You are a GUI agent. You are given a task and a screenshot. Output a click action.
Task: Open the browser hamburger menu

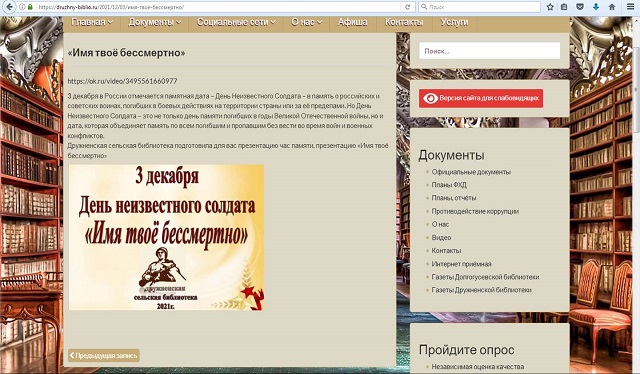pyautogui.click(x=630, y=7)
